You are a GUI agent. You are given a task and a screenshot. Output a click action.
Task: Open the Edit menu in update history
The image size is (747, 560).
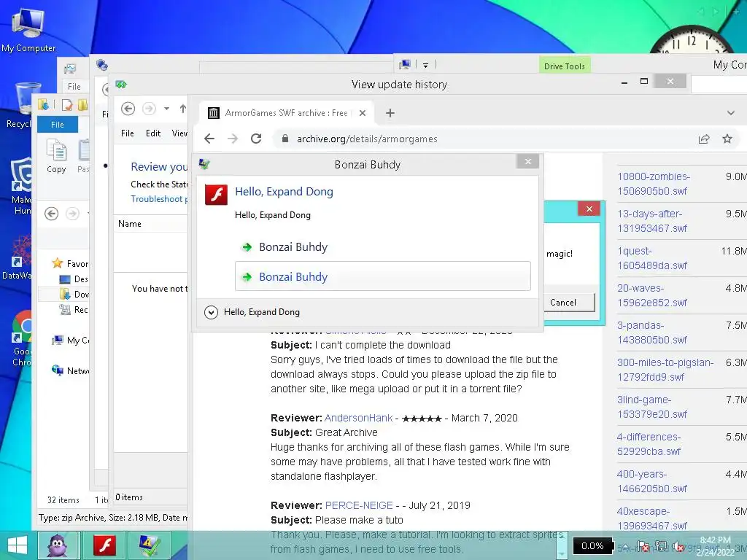pos(153,133)
